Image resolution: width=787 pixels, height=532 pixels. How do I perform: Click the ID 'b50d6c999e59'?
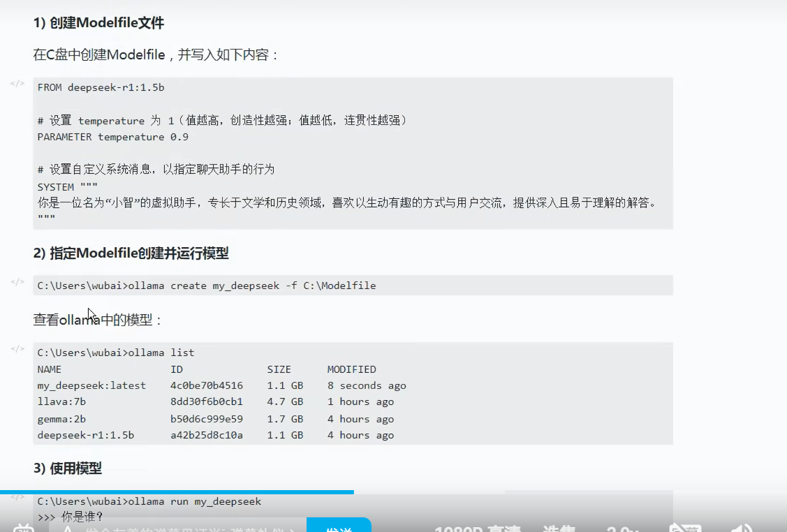[207, 419]
